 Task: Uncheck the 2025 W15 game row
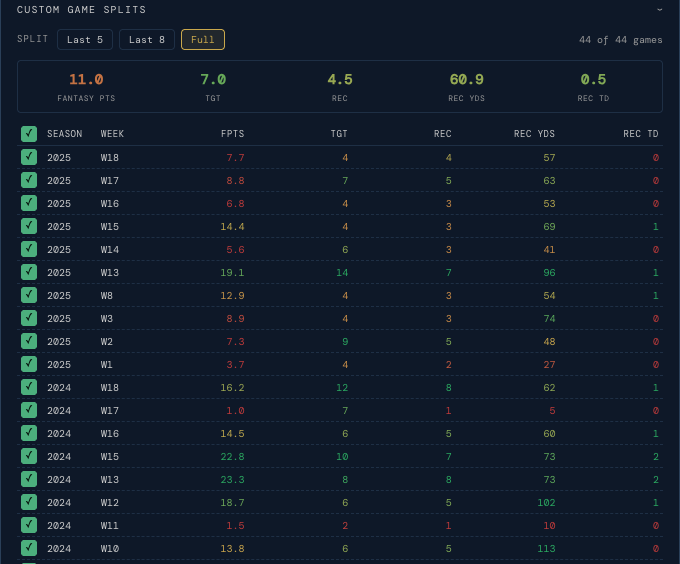[29, 226]
